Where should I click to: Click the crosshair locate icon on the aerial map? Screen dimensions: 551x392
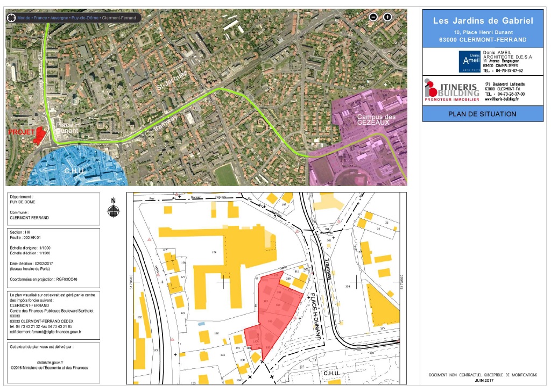click(11, 17)
